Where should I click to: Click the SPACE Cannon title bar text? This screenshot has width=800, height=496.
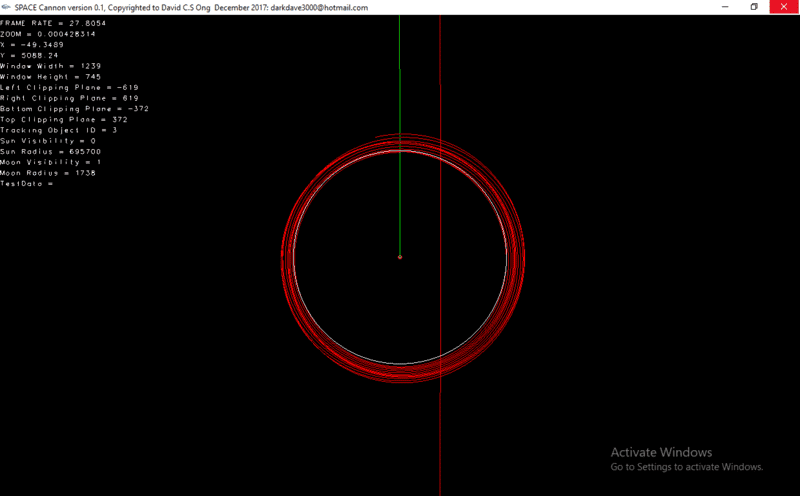click(x=190, y=7)
